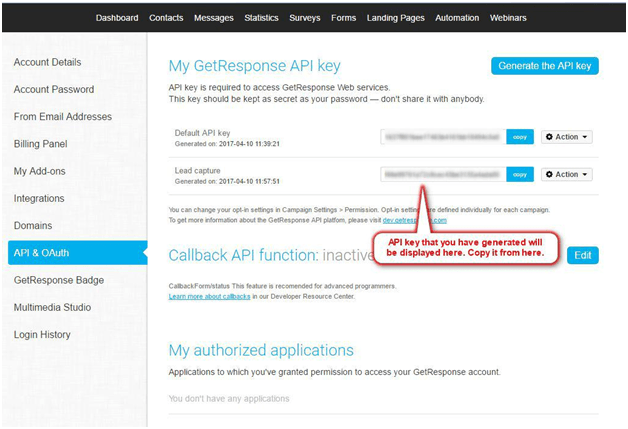
Task: Open the Webinars menu item
Action: click(508, 18)
